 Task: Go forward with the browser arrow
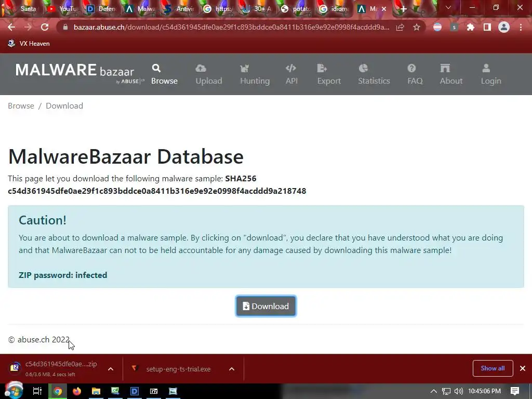coord(28,27)
